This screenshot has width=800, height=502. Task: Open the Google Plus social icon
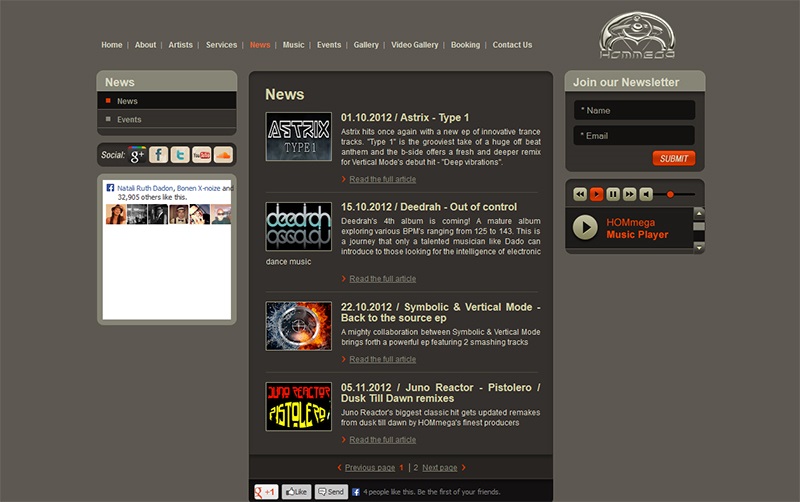tap(137, 155)
